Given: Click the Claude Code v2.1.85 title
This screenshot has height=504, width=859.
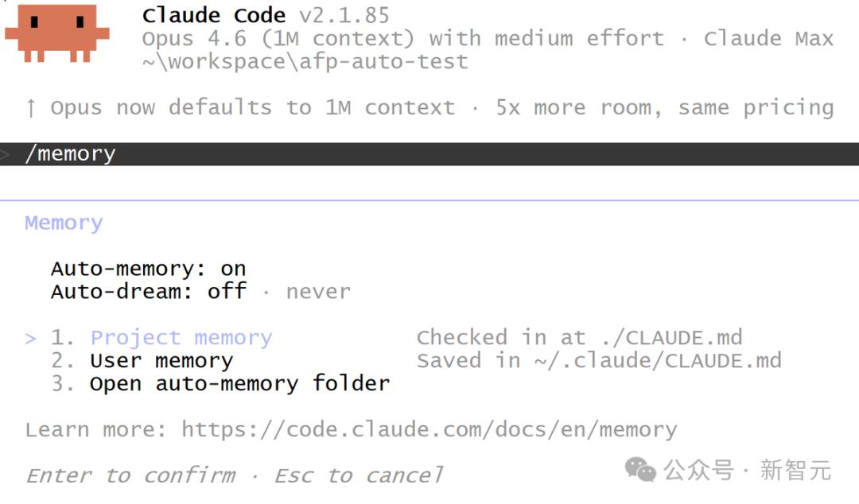Looking at the screenshot, I should (266, 15).
